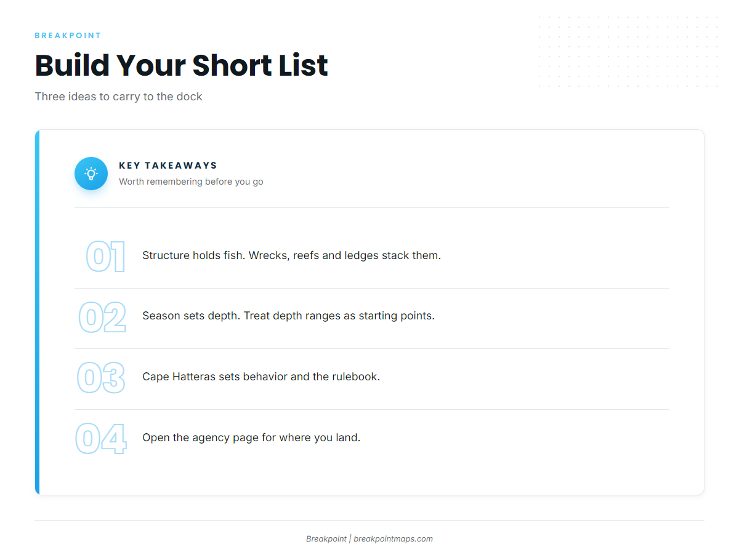Select the Structure holds fish takeaway
739x560 pixels.
pyautogui.click(x=291, y=255)
